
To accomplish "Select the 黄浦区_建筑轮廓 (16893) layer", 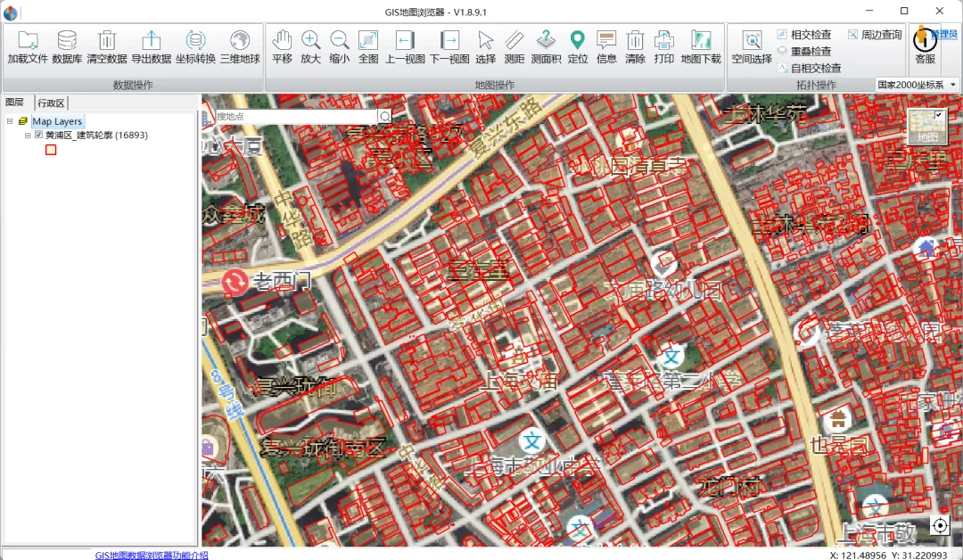I will [96, 135].
